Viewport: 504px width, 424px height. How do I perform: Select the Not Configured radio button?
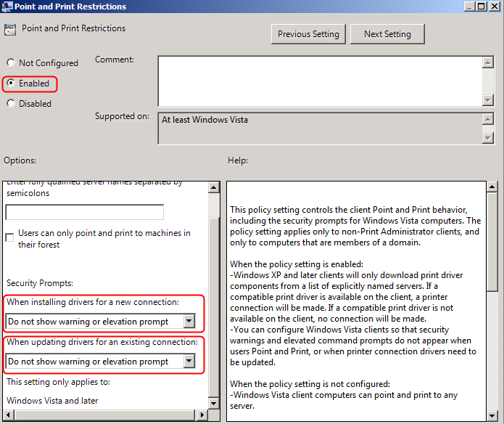tap(11, 62)
